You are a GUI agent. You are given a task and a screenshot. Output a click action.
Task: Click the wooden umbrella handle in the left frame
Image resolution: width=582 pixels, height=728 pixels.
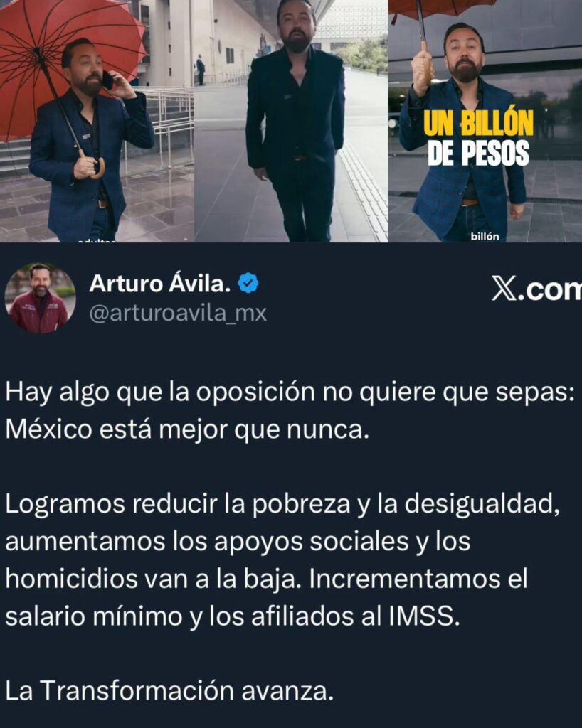tap(93, 166)
